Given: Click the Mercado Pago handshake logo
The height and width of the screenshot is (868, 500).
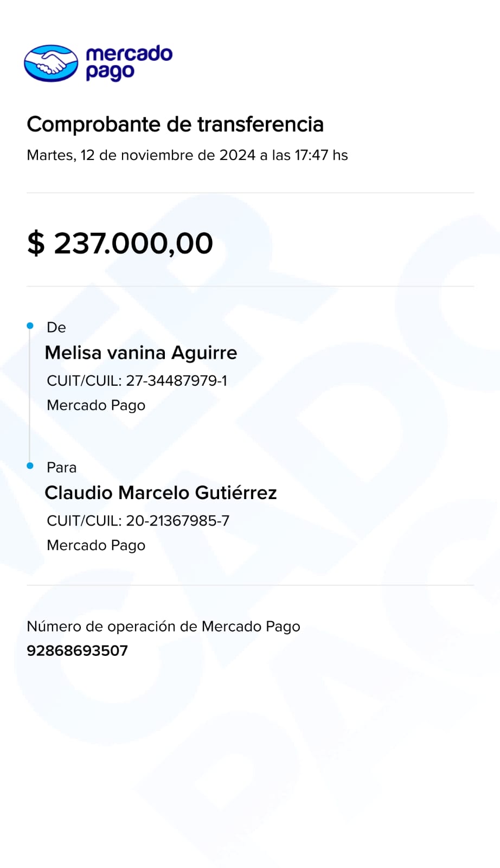Looking at the screenshot, I should point(51,63).
